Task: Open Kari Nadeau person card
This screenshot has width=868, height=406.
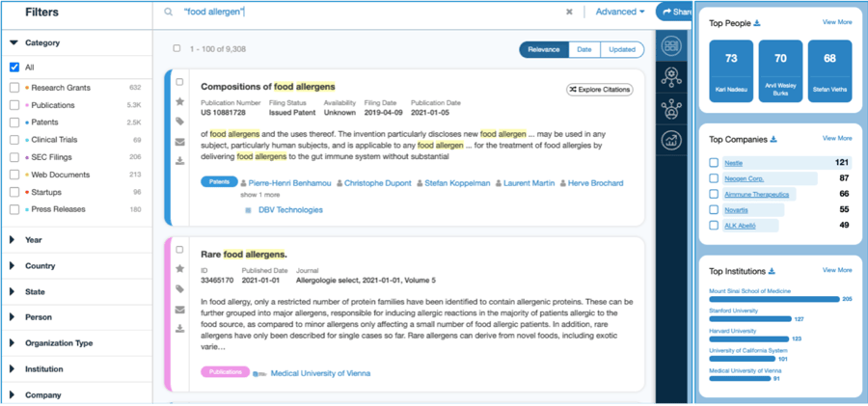Action: [x=731, y=71]
